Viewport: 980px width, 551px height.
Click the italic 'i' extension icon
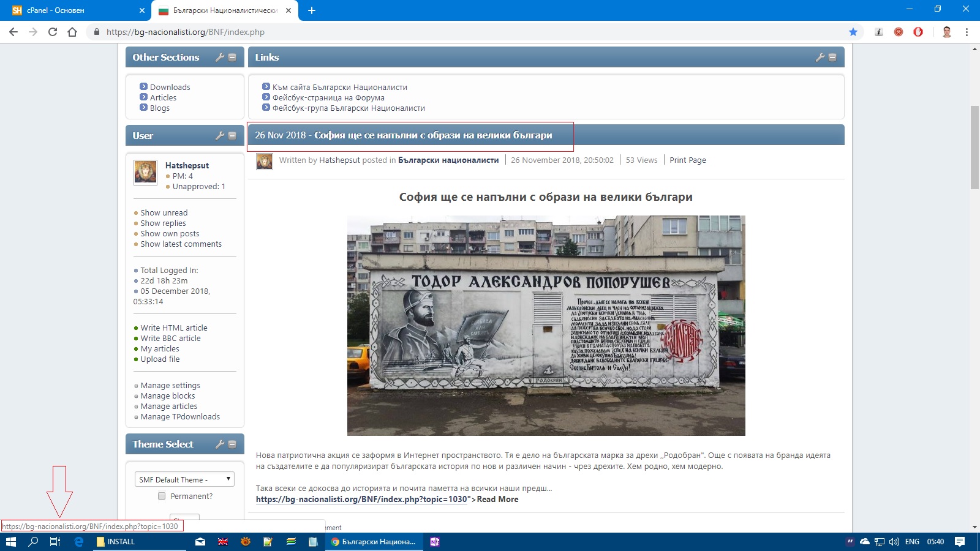[x=879, y=32]
